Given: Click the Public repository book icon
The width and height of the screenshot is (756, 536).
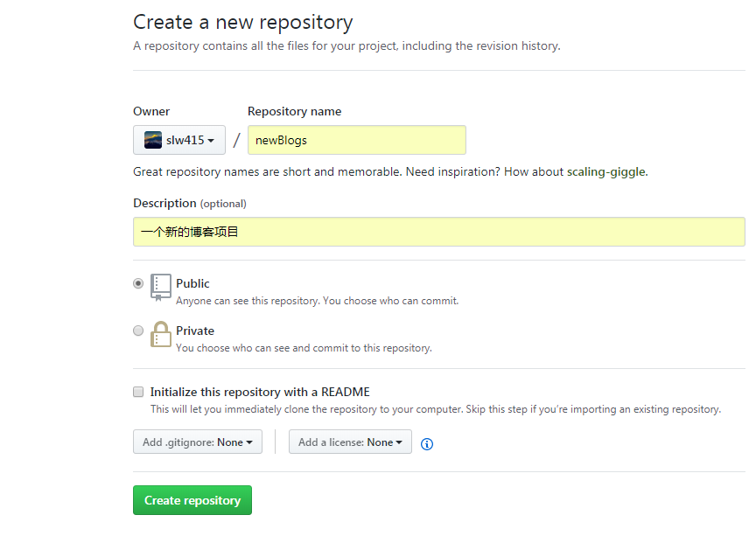Looking at the screenshot, I should click(x=161, y=286).
